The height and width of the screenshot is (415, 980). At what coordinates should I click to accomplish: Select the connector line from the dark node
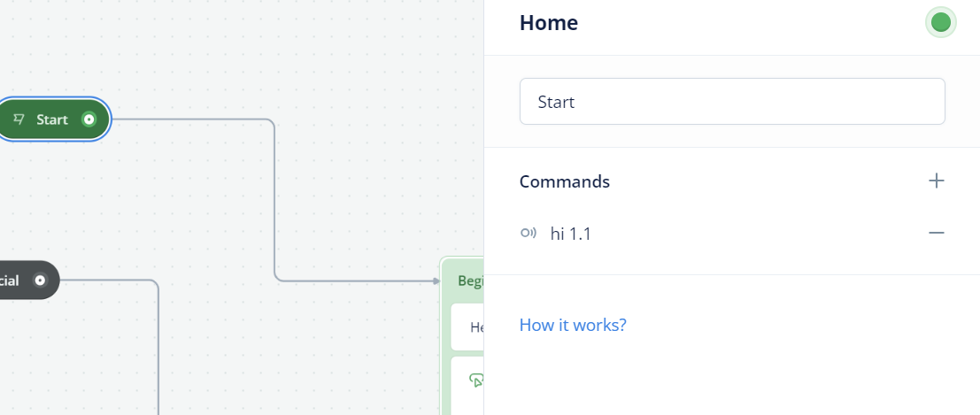[158, 347]
